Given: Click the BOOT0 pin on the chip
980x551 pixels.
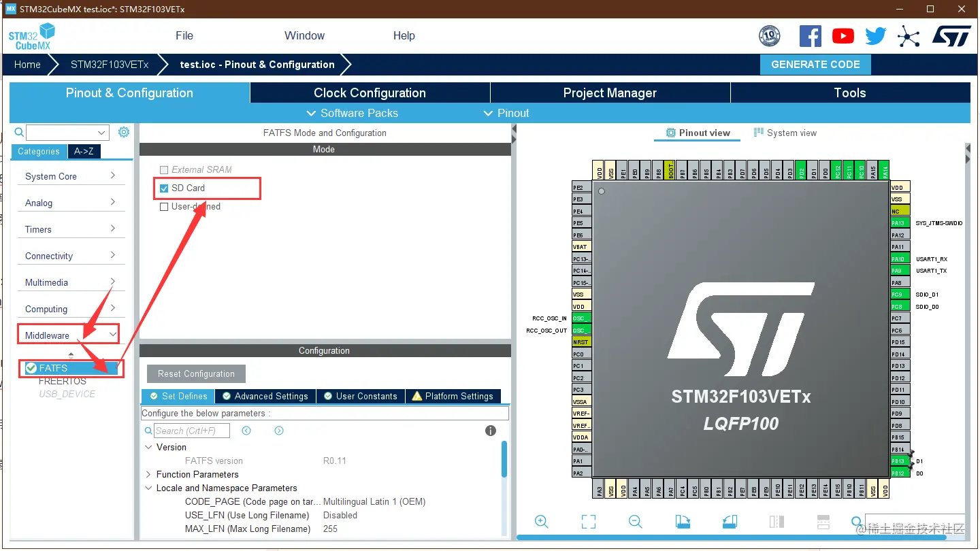Looking at the screenshot, I should (670, 170).
